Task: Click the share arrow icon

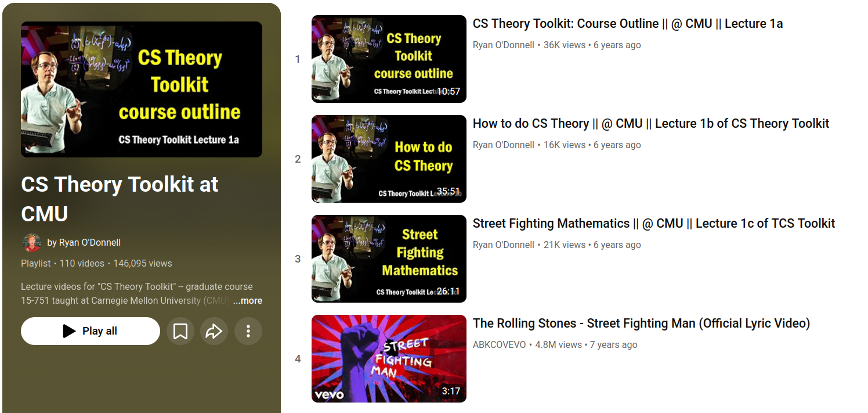Action: (x=214, y=331)
